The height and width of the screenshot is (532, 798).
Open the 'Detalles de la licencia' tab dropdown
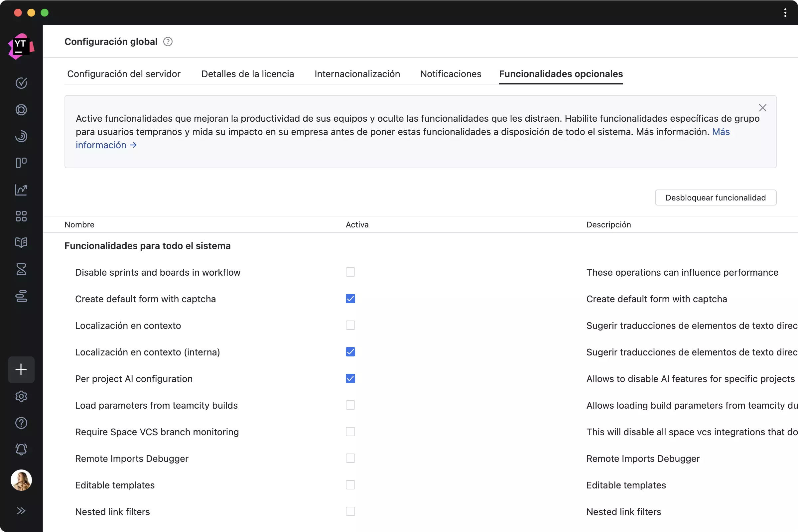point(248,73)
